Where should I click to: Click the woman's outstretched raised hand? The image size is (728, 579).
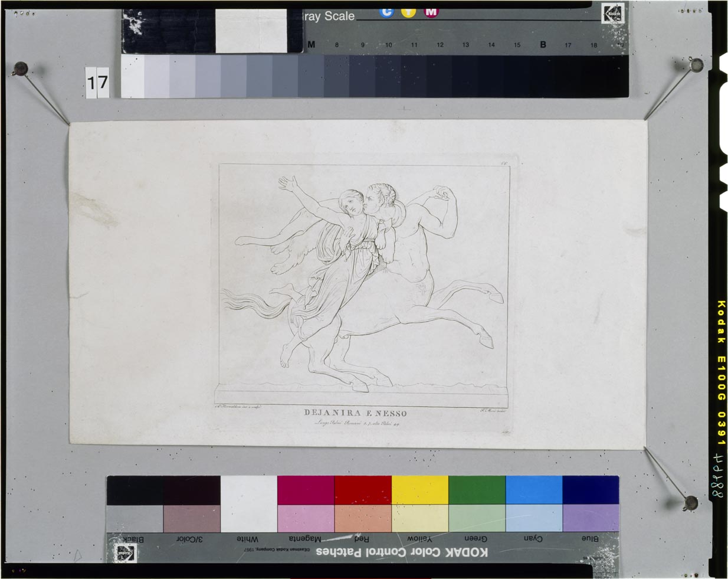(x=288, y=184)
